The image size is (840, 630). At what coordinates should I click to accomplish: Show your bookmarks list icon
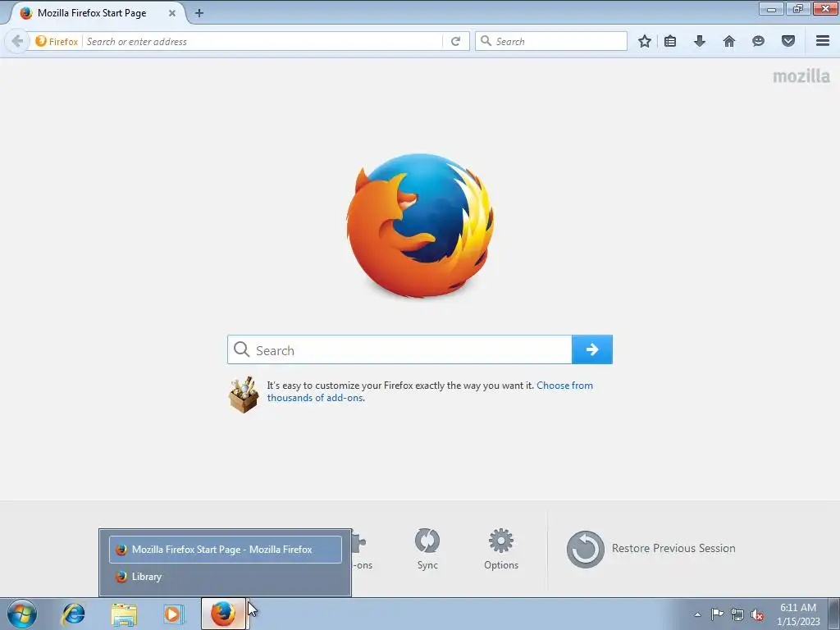[x=670, y=41]
